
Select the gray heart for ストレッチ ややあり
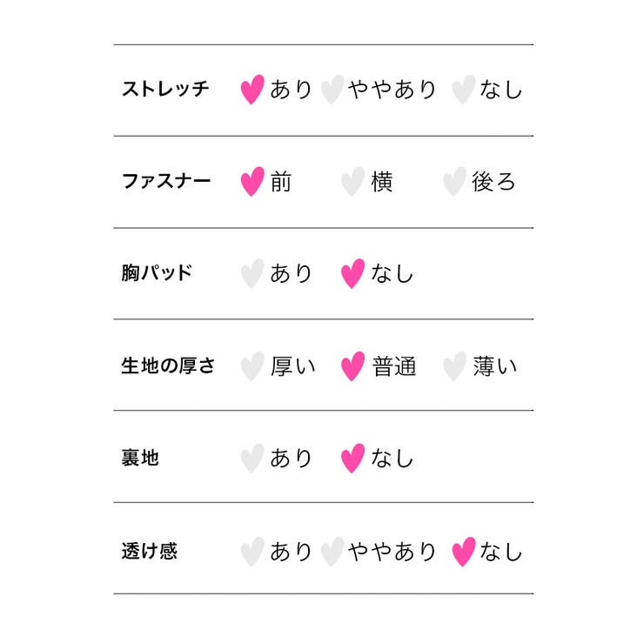point(332,90)
